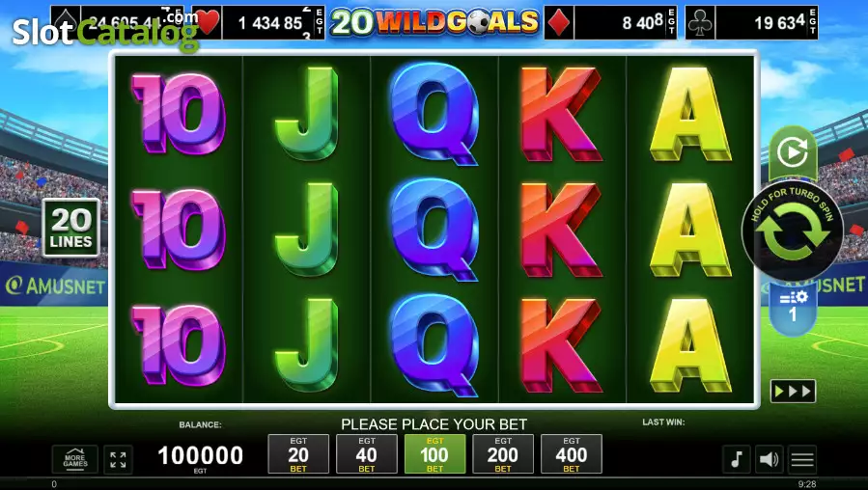Select the 40 bet button
Image resolution: width=868 pixels, height=490 pixels.
tap(367, 454)
